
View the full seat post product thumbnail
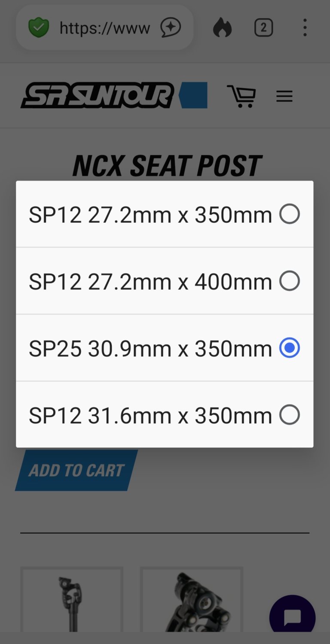click(x=72, y=603)
